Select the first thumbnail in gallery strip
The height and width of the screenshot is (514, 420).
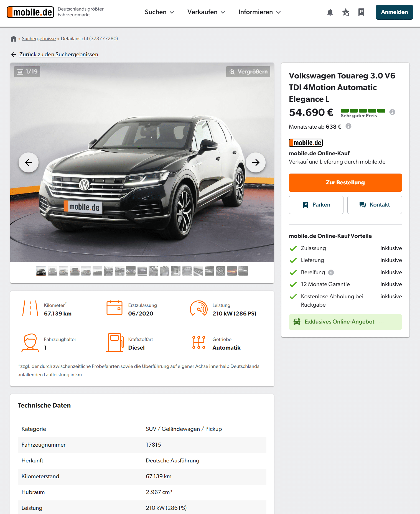pos(41,271)
